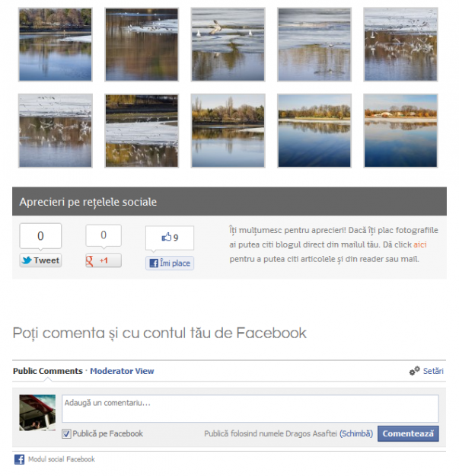459x476 pixels.
Task: Click the thumbs-up like count bubble
Action: coord(170,238)
